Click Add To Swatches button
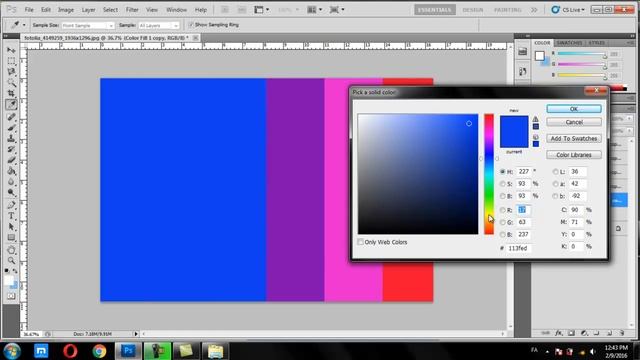The width and height of the screenshot is (640, 360). point(574,138)
